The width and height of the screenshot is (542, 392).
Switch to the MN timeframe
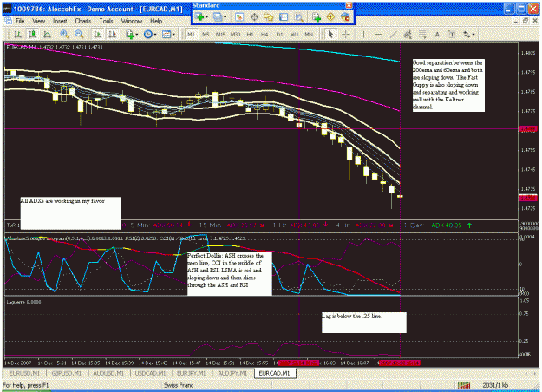[x=309, y=34]
